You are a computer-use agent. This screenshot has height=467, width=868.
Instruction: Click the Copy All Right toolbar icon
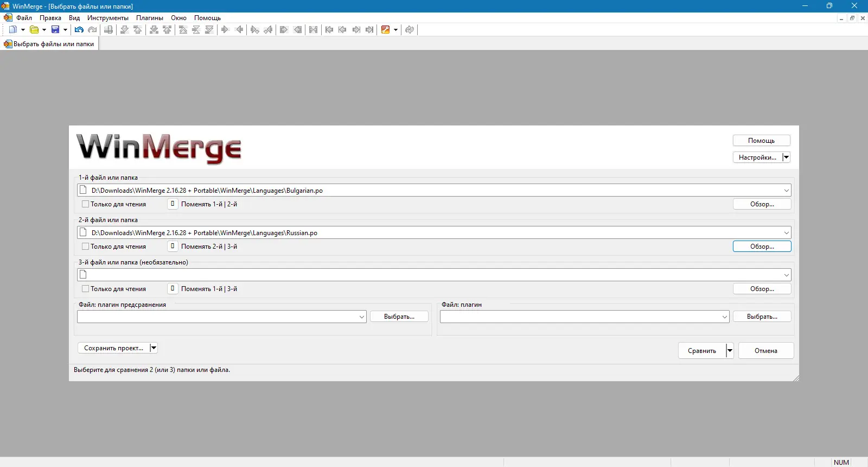(x=284, y=30)
